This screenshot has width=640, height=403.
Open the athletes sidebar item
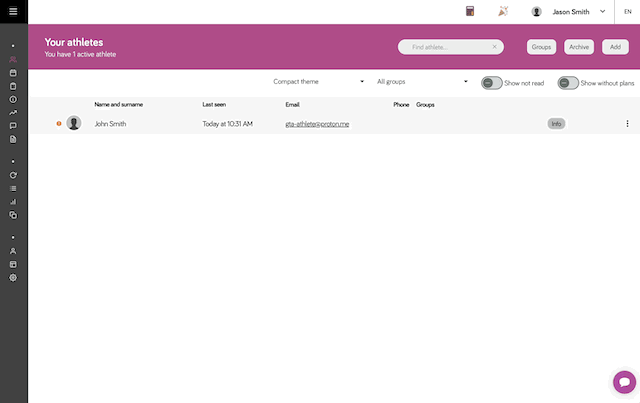[x=13, y=60]
